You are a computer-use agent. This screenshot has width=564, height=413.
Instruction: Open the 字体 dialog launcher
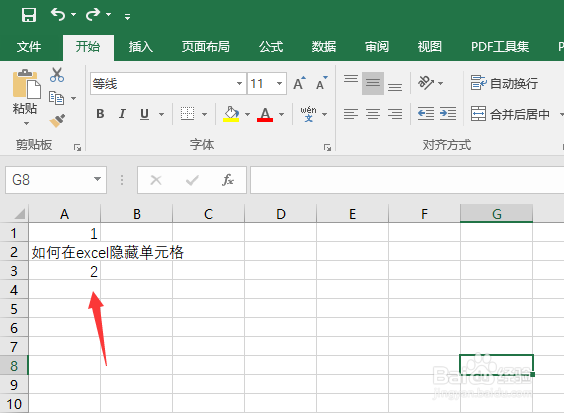click(x=327, y=147)
